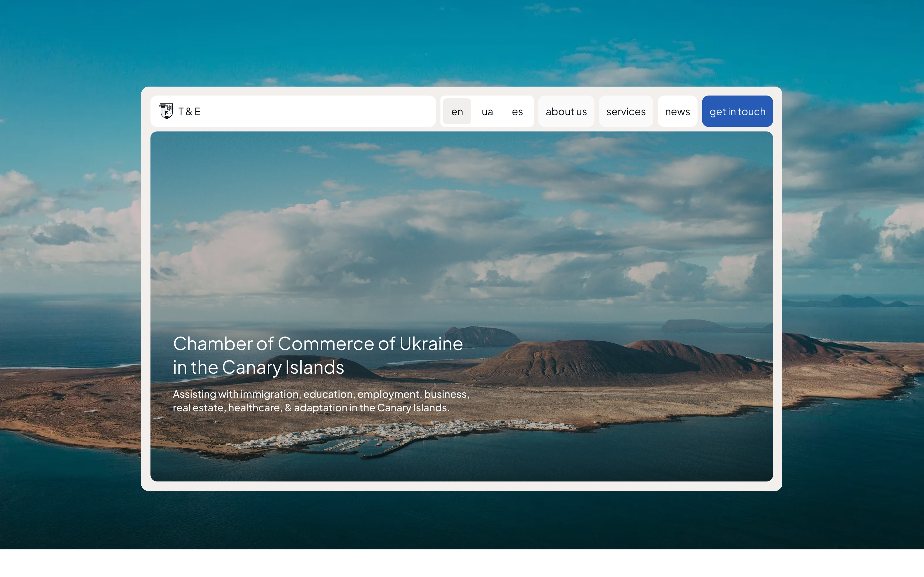Viewport: 924px width, 577px height.
Task: Click the Assisting with immigration subtitle text
Action: pos(321,394)
